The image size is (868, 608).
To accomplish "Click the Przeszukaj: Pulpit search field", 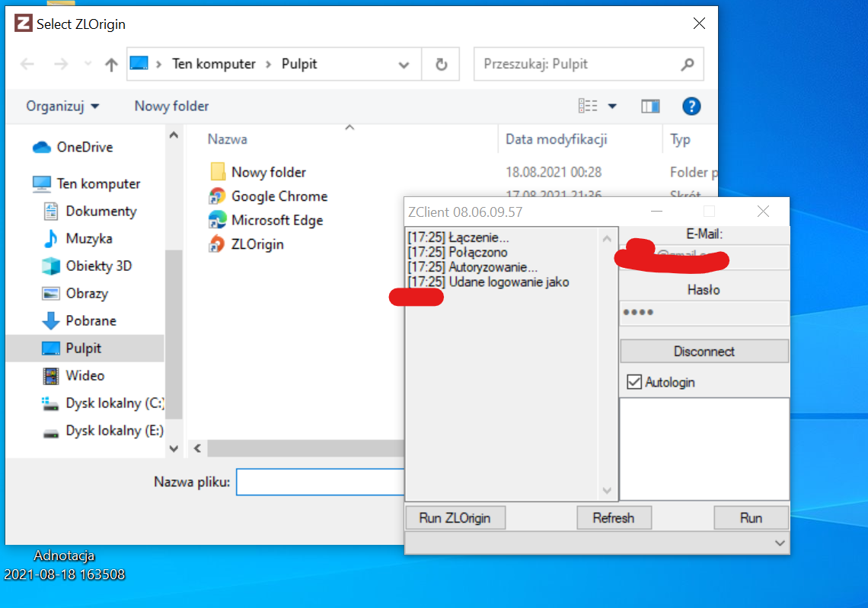I will tap(579, 65).
